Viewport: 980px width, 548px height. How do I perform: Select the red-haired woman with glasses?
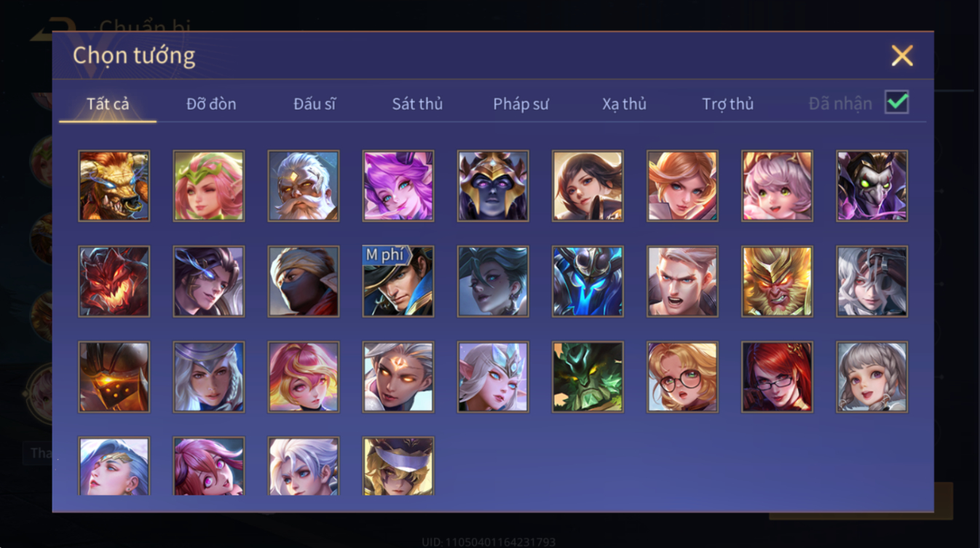coord(777,377)
